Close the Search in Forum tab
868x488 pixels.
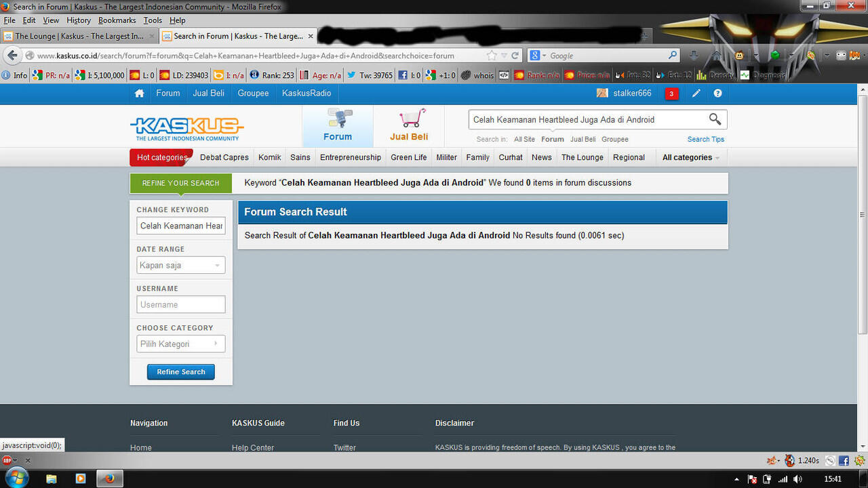click(311, 36)
